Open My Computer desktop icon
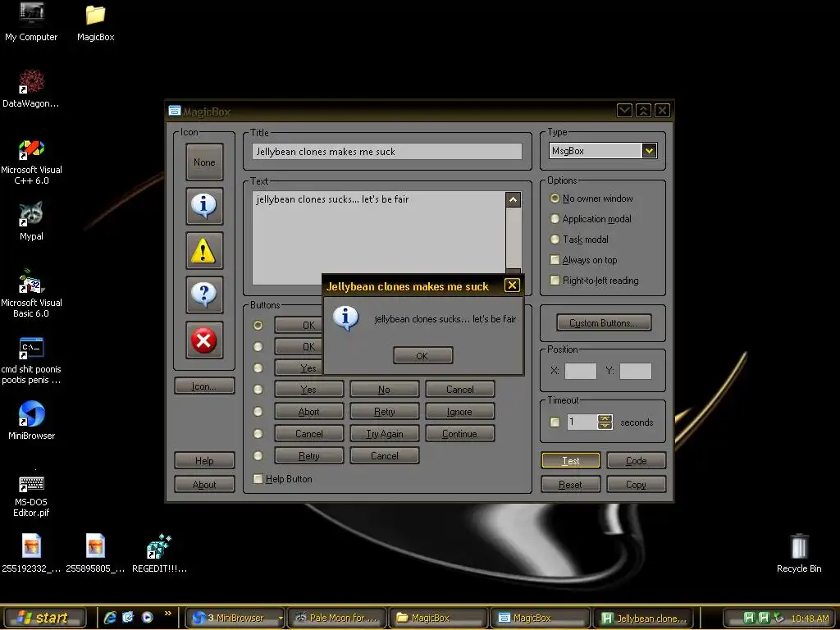The image size is (840, 630). [x=31, y=21]
